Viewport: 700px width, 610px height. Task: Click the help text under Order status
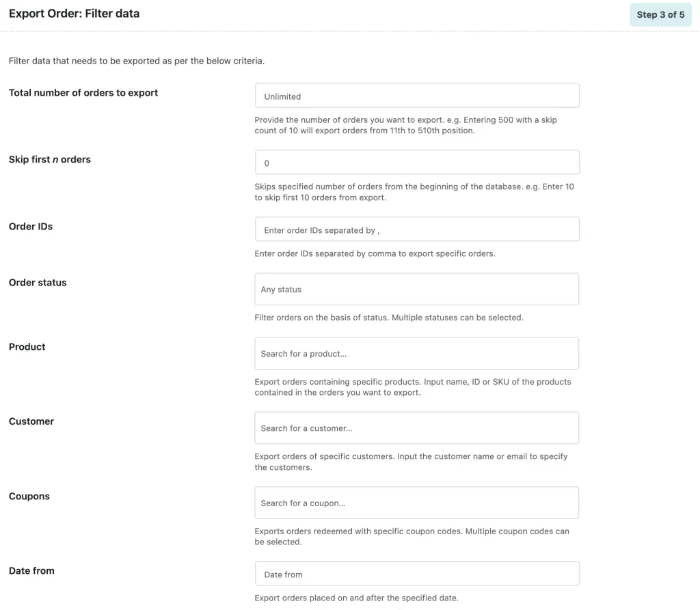[389, 318]
